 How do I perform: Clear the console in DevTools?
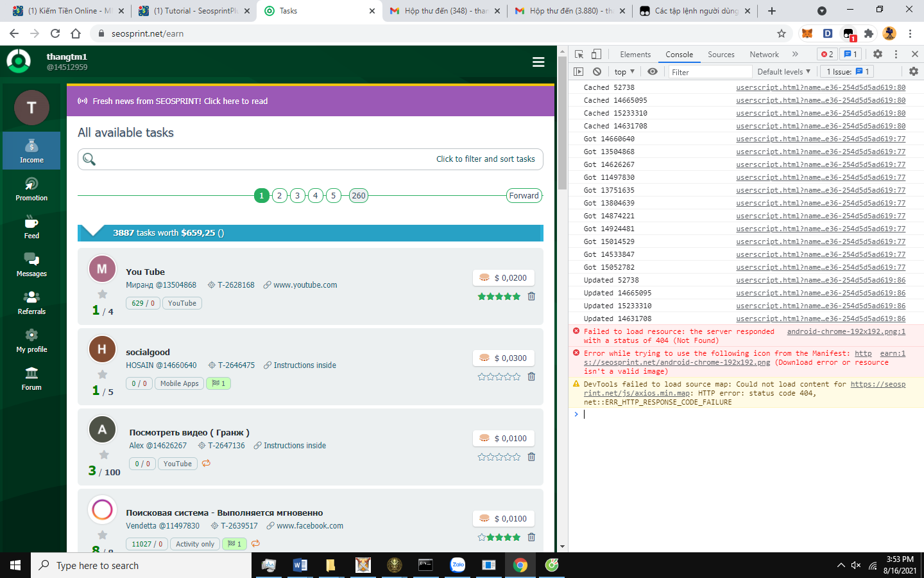click(x=597, y=72)
